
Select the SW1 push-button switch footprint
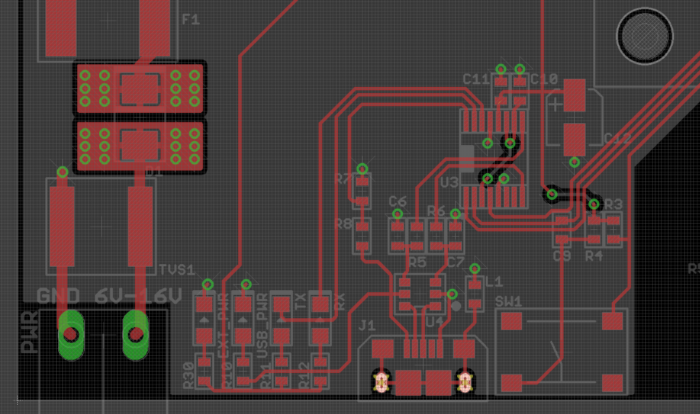tap(562, 351)
